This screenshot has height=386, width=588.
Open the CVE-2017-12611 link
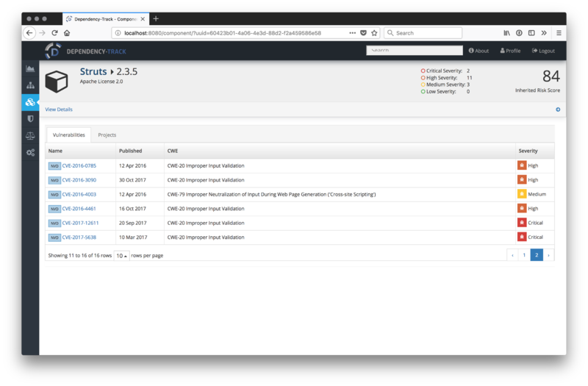80,223
